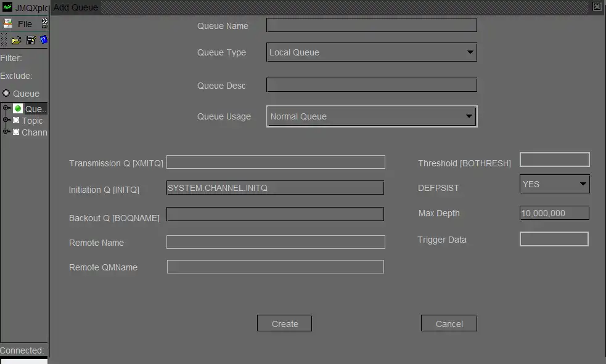Open the DEFPSIST dropdown showing YES
The image size is (606, 364).
point(555,184)
